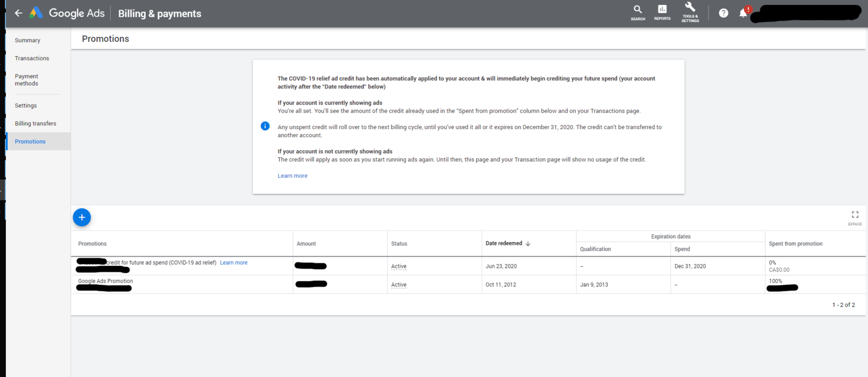The height and width of the screenshot is (377, 868).
Task: Click the Billing & payments title
Action: pyautogui.click(x=159, y=14)
